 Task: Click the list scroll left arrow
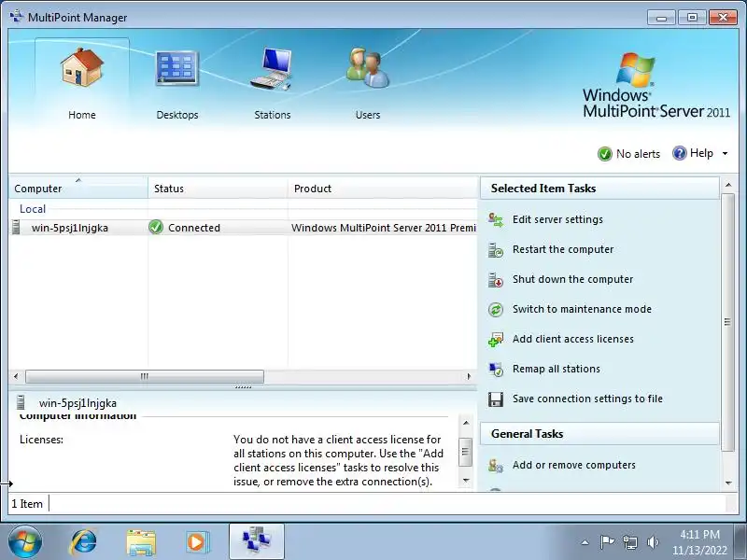pos(16,376)
